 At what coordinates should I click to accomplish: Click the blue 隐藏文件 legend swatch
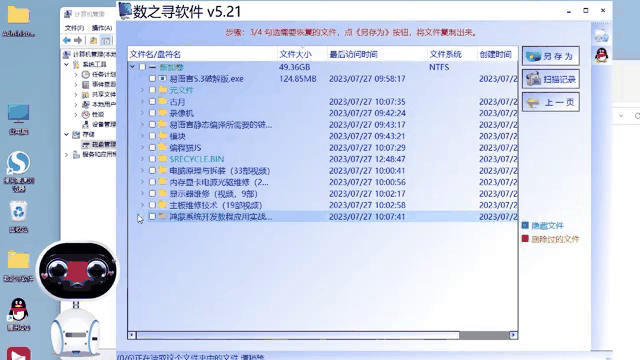click(x=525, y=225)
